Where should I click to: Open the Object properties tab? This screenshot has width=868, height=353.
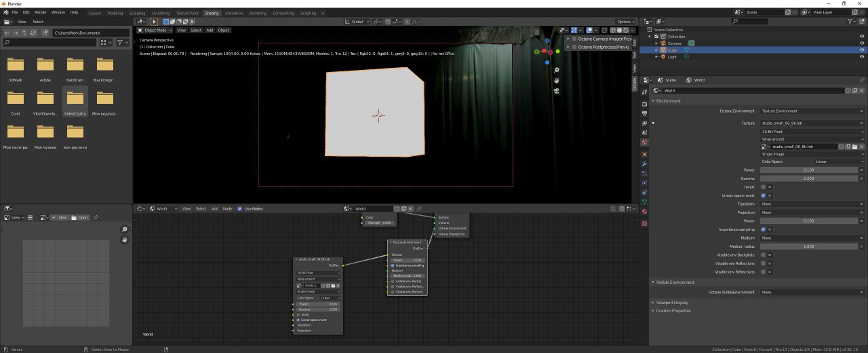point(644,154)
